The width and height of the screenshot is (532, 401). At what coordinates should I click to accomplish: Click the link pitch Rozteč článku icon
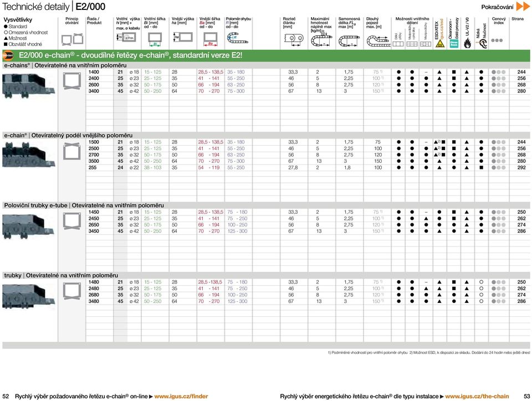[294, 40]
